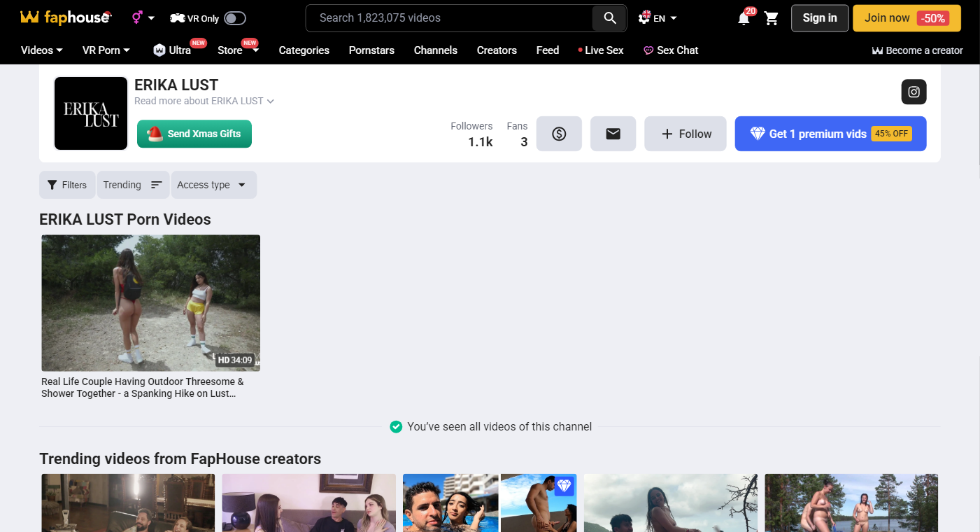Click the Send Xmas Gifts button

(194, 134)
